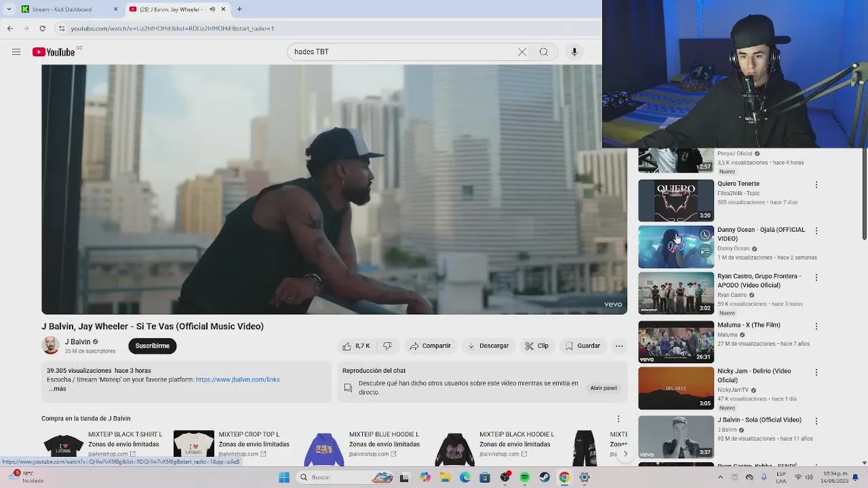Open options for Nicky Jam Delirio video
868x488 pixels.
816,372
